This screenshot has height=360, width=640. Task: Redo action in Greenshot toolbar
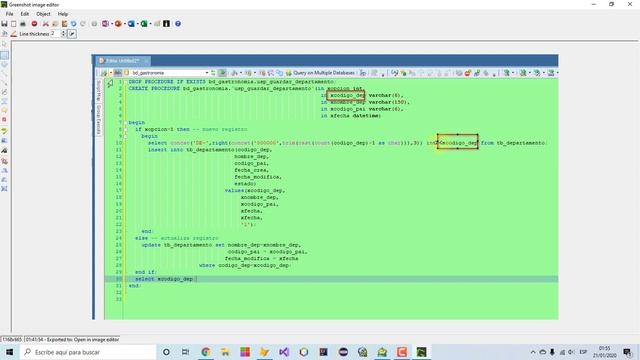83,24
